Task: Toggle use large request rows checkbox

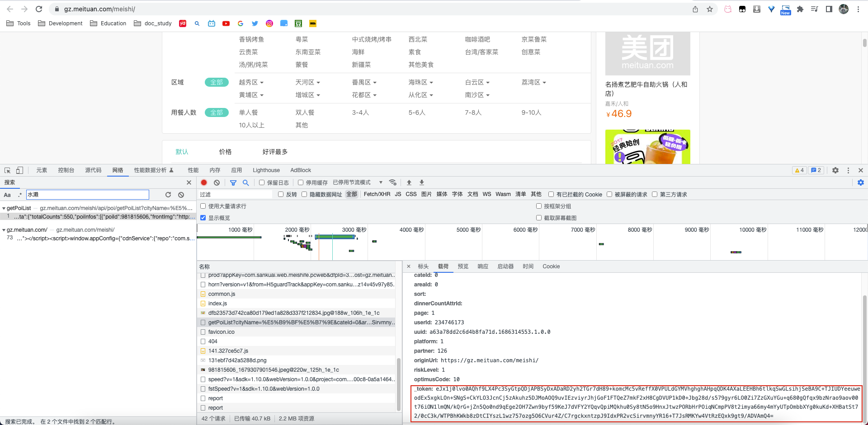Action: click(203, 206)
